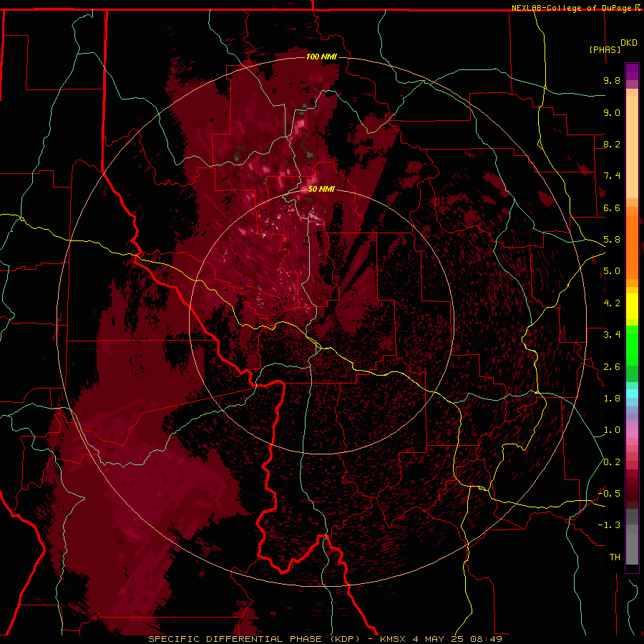Viewport: 644px width, 644px height.
Task: Click the 1.0 value on the color scale
Action: pyautogui.click(x=612, y=430)
